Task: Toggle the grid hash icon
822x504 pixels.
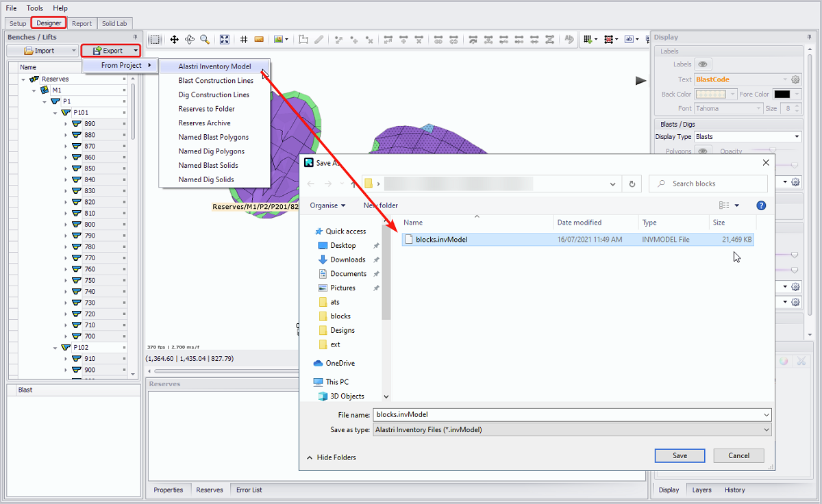Action: coord(244,40)
